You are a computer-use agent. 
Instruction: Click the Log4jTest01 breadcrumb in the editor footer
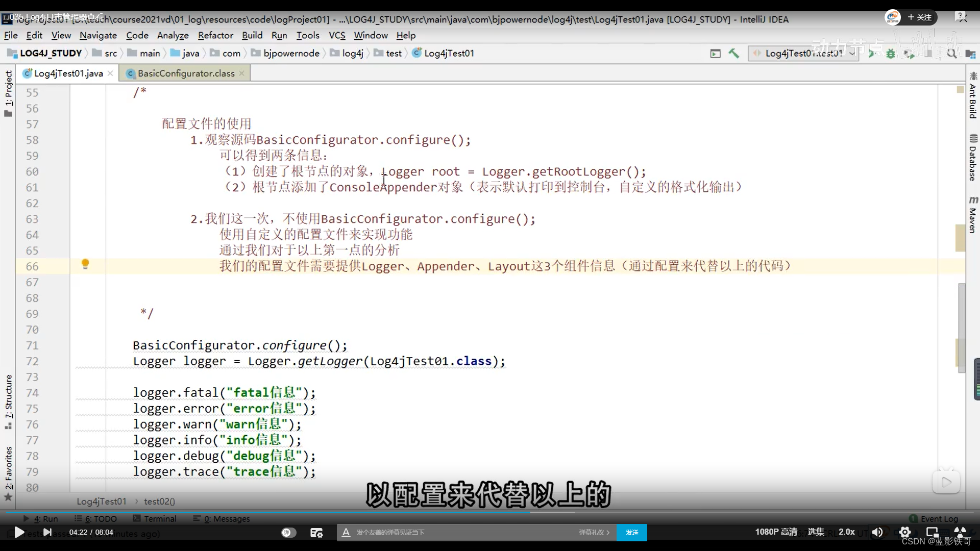click(101, 502)
